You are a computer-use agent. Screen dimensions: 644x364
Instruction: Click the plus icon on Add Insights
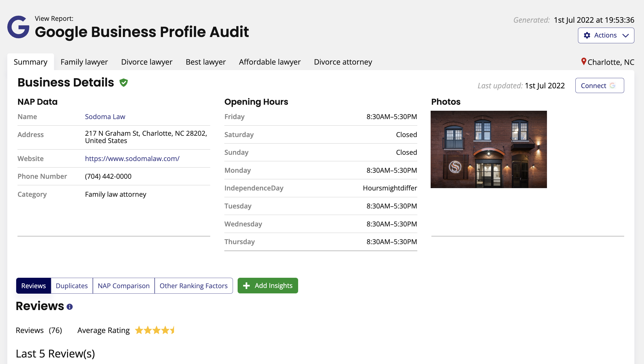point(246,286)
